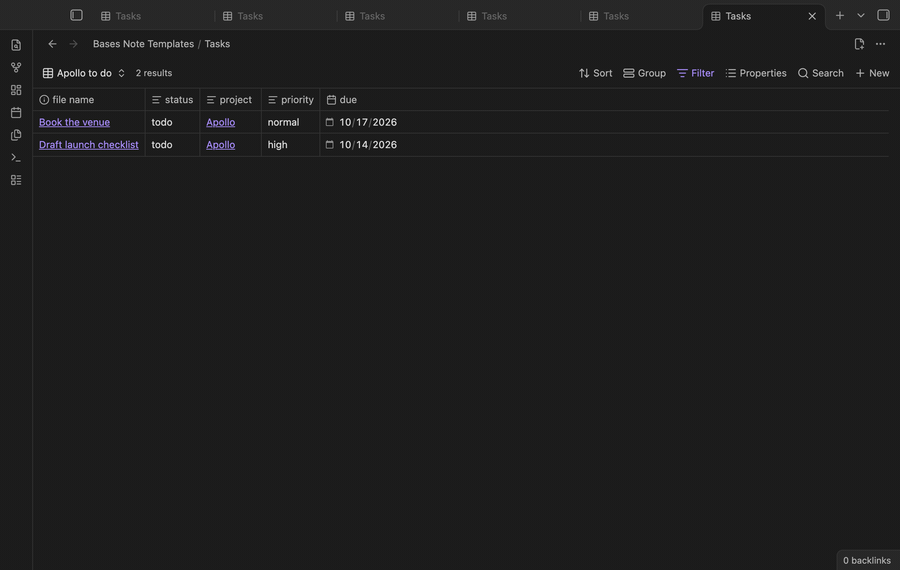Click Bases Note Templates breadcrumb
Viewport: 900px width, 570px height.
pos(143,44)
